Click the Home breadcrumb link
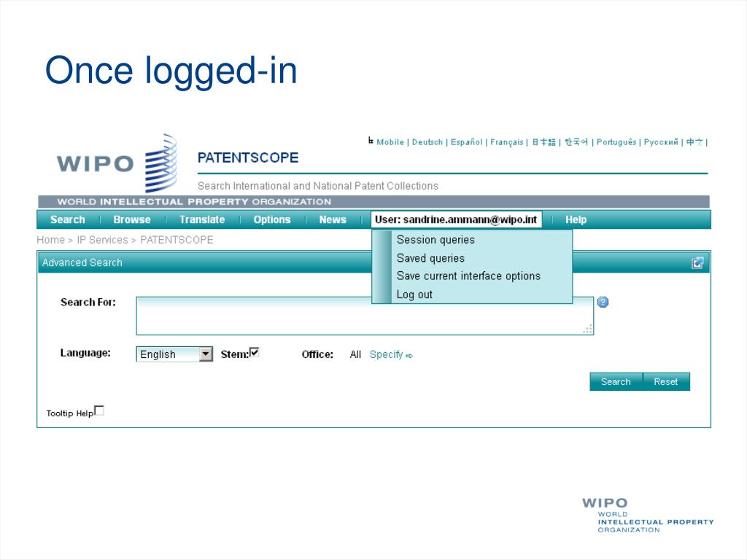 coord(50,239)
